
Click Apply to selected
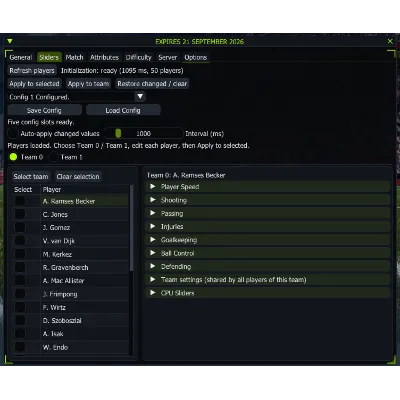coord(34,84)
